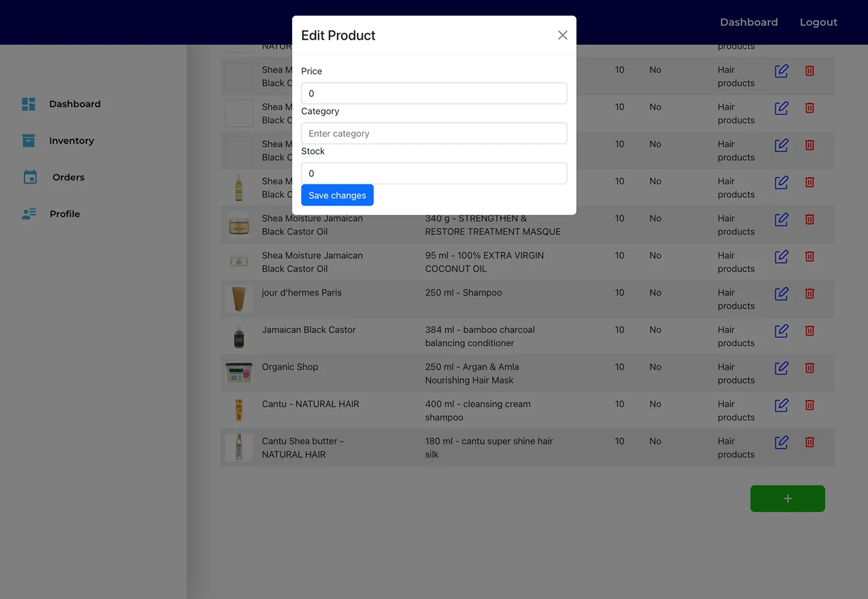Select the 'Organic Shop' product name

coord(290,367)
